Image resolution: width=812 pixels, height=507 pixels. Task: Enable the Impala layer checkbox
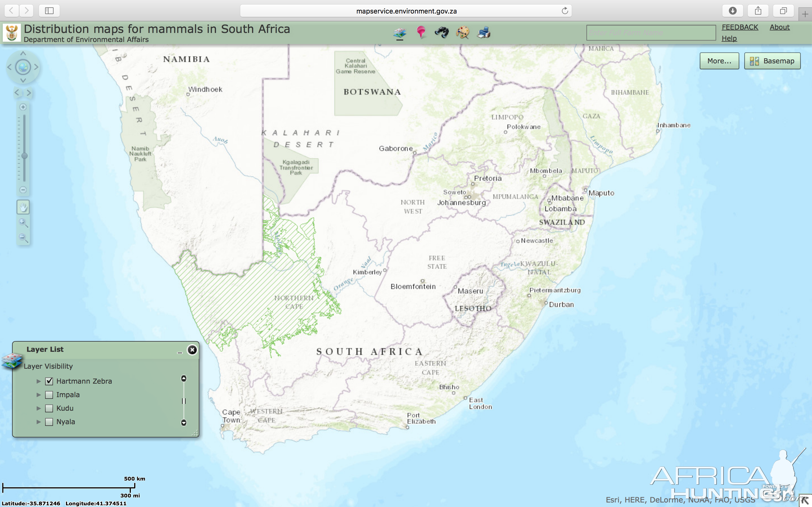click(x=48, y=394)
